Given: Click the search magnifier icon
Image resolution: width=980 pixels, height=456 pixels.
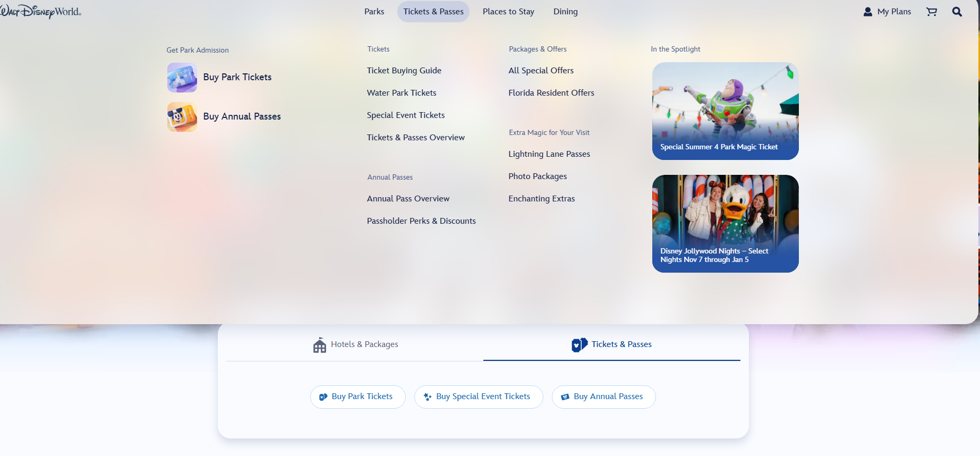Looking at the screenshot, I should click(957, 12).
